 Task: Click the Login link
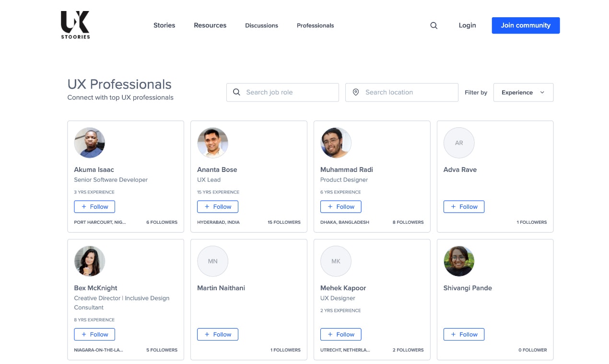tap(467, 25)
